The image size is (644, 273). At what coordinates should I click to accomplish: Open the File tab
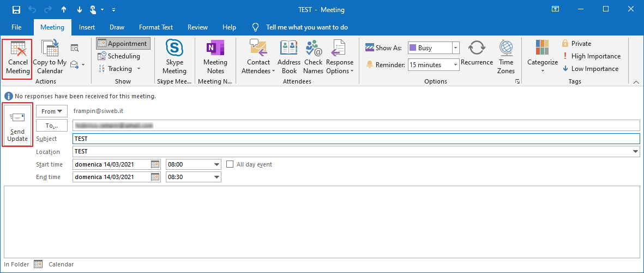pyautogui.click(x=16, y=27)
